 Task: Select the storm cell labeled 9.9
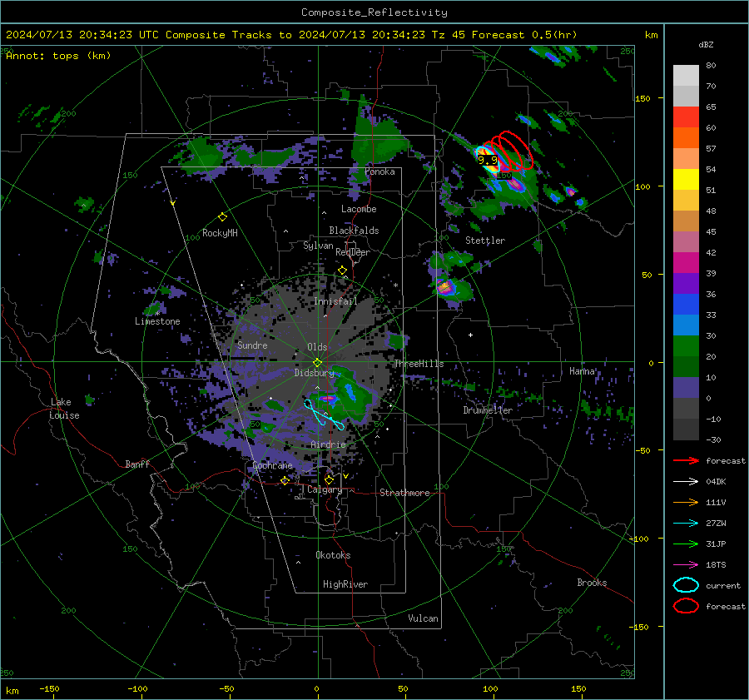pyautogui.click(x=488, y=160)
